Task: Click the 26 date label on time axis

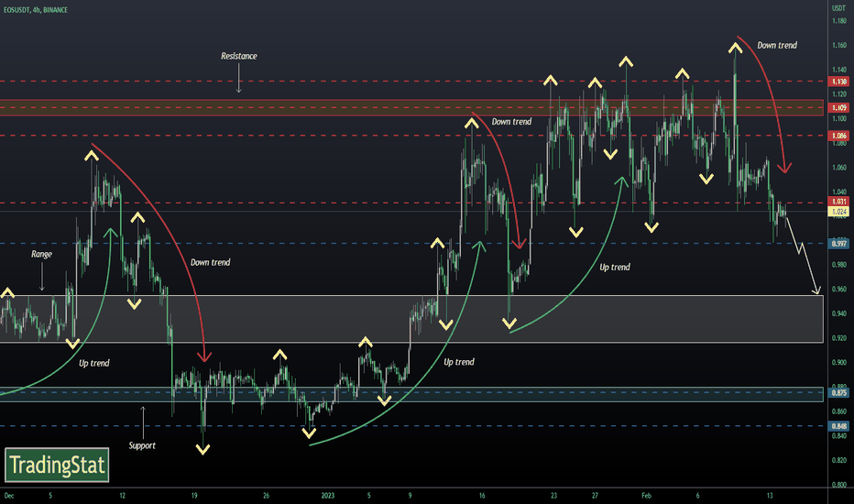Action: click(x=266, y=496)
